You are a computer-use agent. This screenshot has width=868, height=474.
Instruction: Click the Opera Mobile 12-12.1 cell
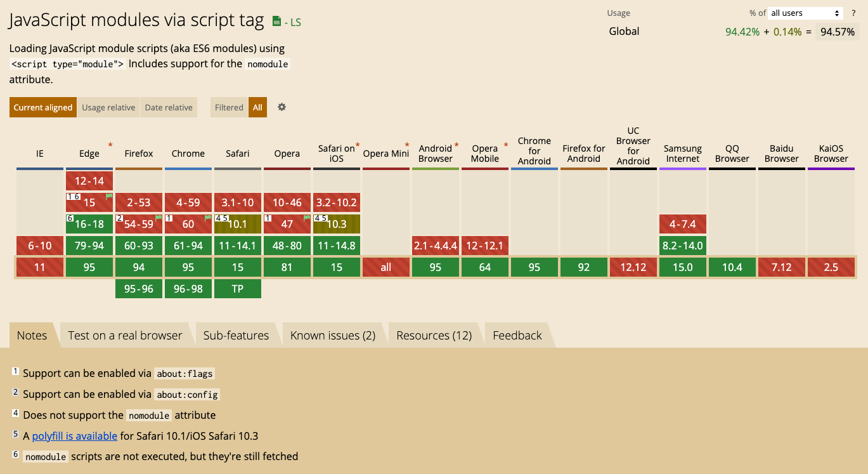point(485,246)
